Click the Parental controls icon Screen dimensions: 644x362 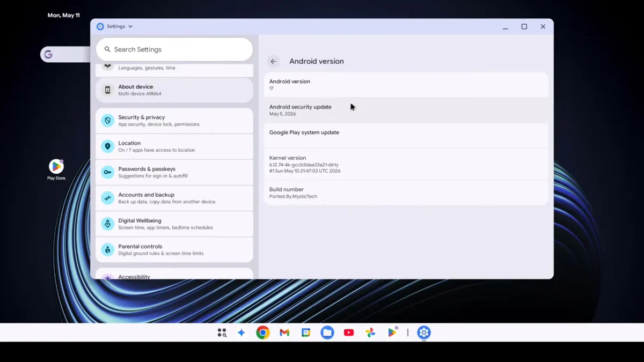(108, 249)
